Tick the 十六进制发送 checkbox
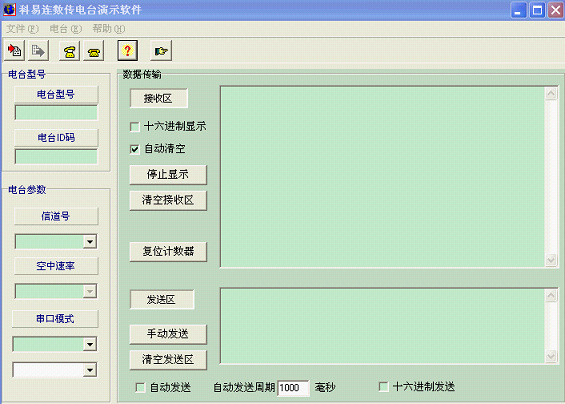565x404 pixels. [x=384, y=387]
